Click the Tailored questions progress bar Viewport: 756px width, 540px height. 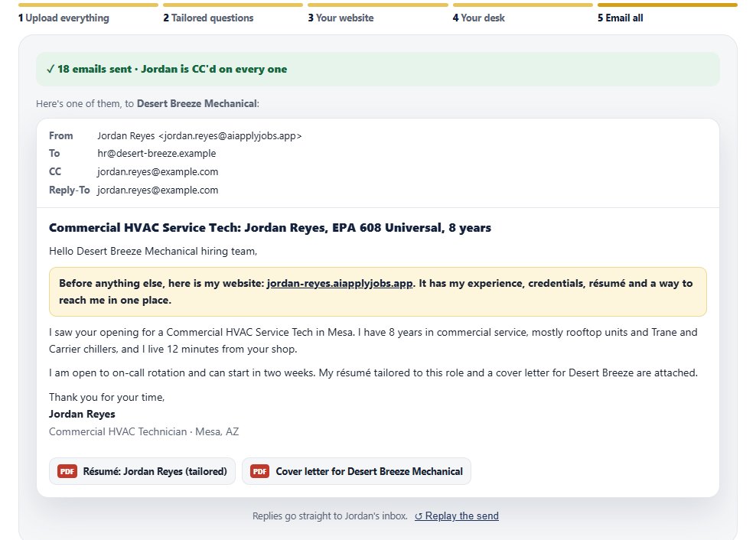pyautogui.click(x=233, y=5)
